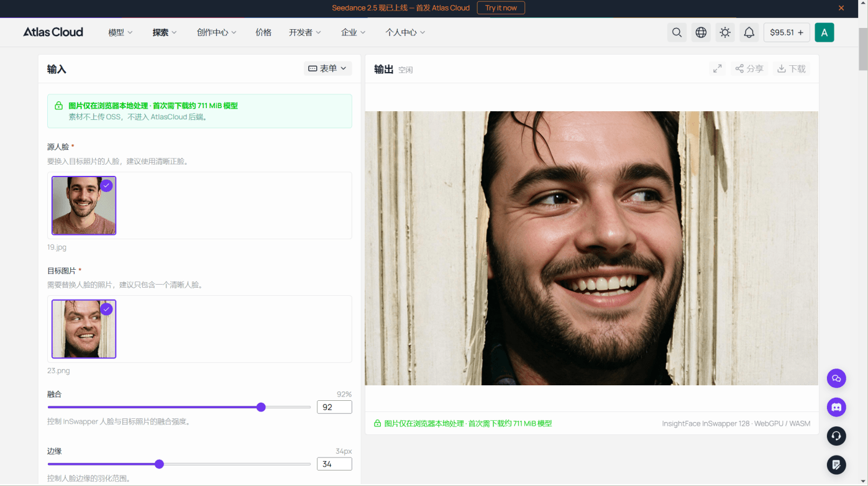Expand the 模型 menu
Image resolution: width=868 pixels, height=486 pixels.
(x=121, y=32)
